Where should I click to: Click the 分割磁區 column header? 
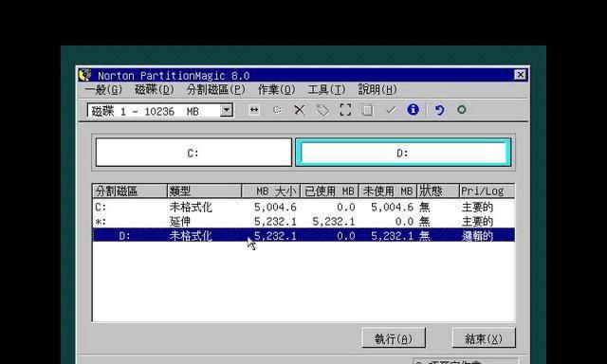click(x=130, y=191)
